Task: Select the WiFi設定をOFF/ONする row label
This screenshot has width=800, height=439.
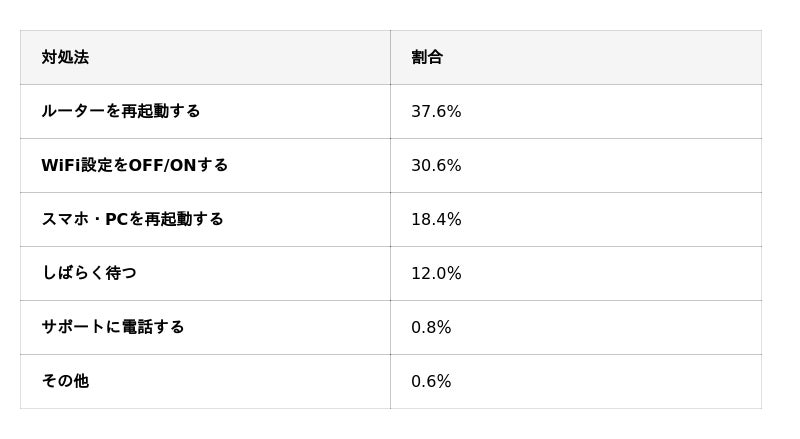Action: (134, 166)
